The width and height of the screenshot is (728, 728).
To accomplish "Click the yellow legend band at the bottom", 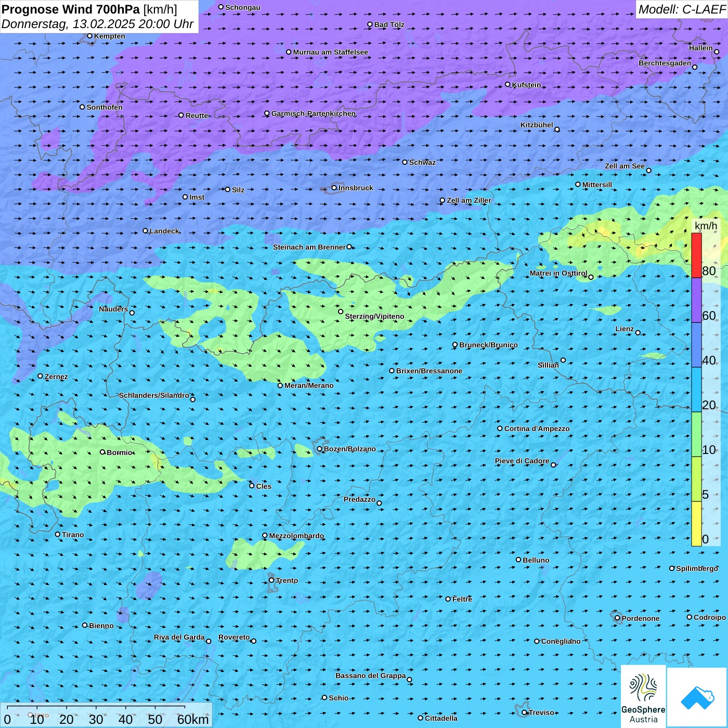I will coord(696,524).
